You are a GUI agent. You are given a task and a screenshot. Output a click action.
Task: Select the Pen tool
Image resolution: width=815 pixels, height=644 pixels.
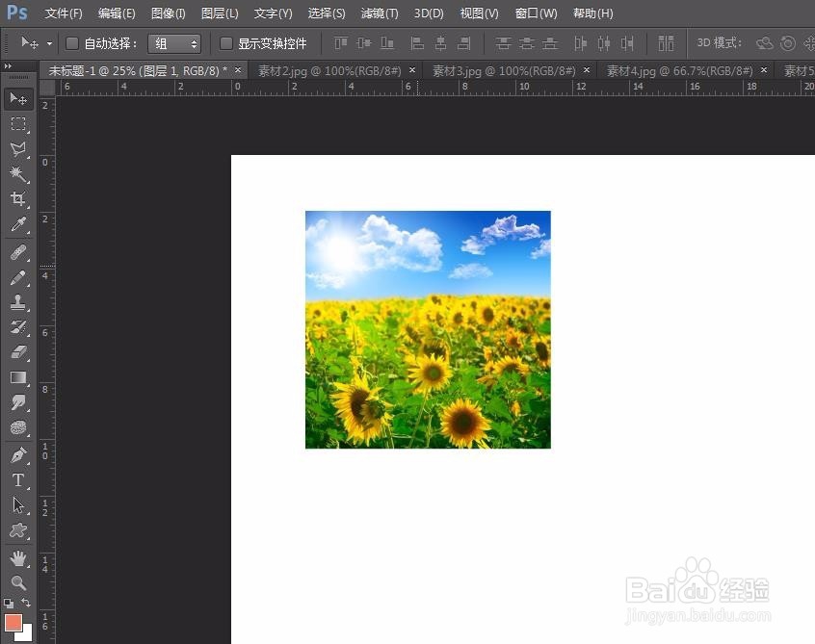[x=18, y=455]
